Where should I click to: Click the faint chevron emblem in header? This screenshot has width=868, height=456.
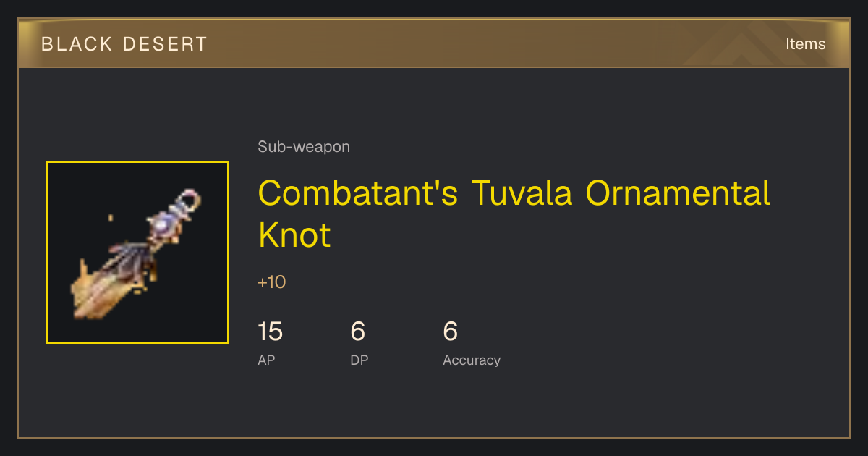click(x=745, y=45)
